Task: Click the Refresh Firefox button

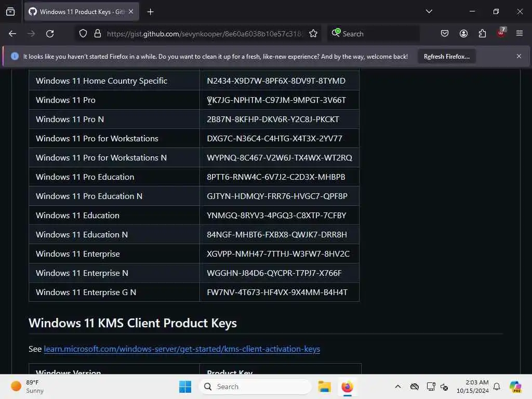Action: pos(446,56)
